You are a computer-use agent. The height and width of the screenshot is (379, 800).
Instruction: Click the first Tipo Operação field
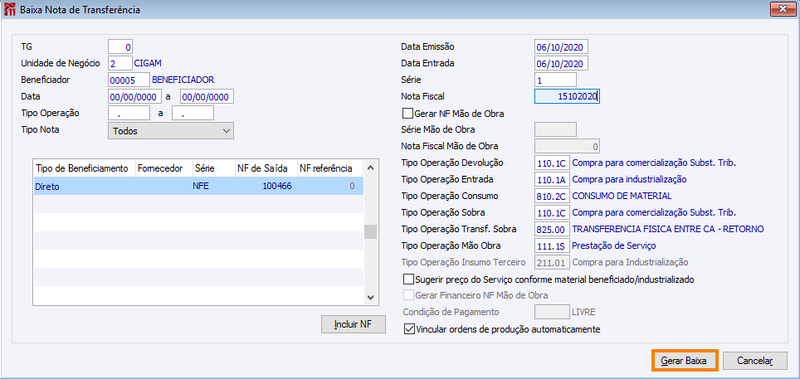pyautogui.click(x=129, y=113)
